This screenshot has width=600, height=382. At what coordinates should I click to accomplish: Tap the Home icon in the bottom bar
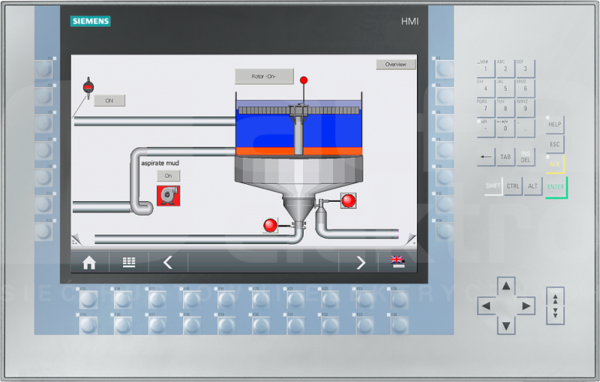(89, 263)
